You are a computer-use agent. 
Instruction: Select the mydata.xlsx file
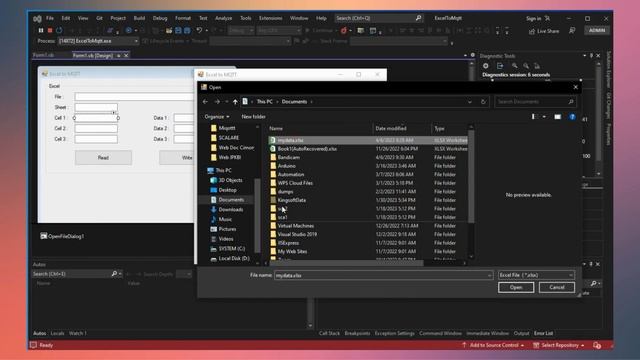[x=368, y=140]
